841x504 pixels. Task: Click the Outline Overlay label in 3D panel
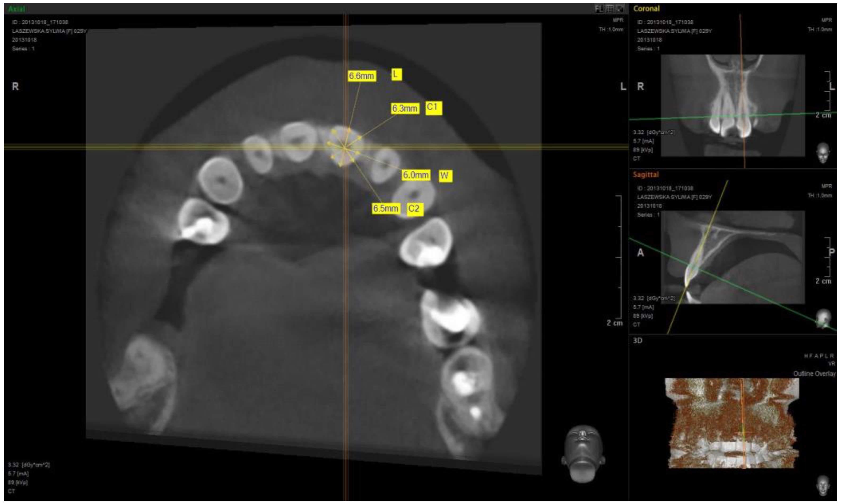[814, 374]
